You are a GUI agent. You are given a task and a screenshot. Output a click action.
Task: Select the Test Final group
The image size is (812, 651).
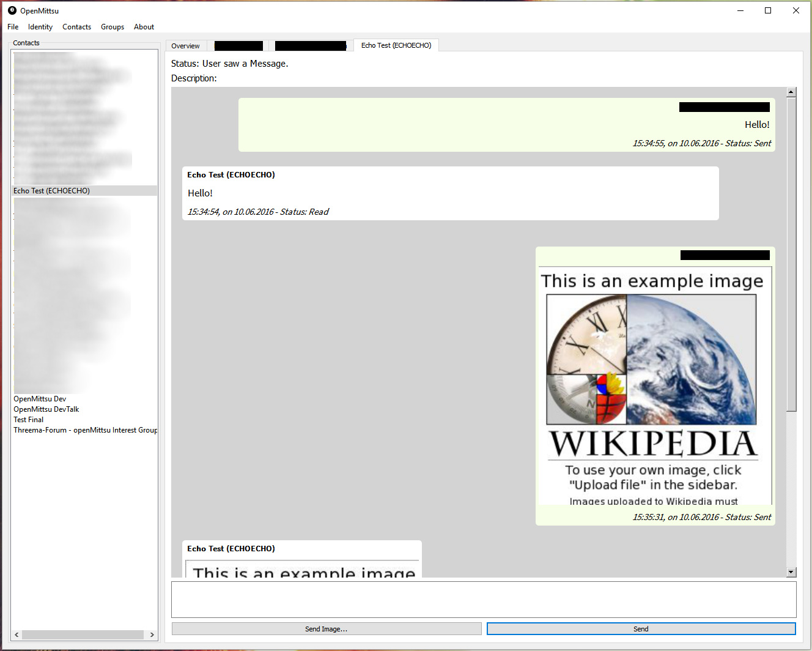29,420
